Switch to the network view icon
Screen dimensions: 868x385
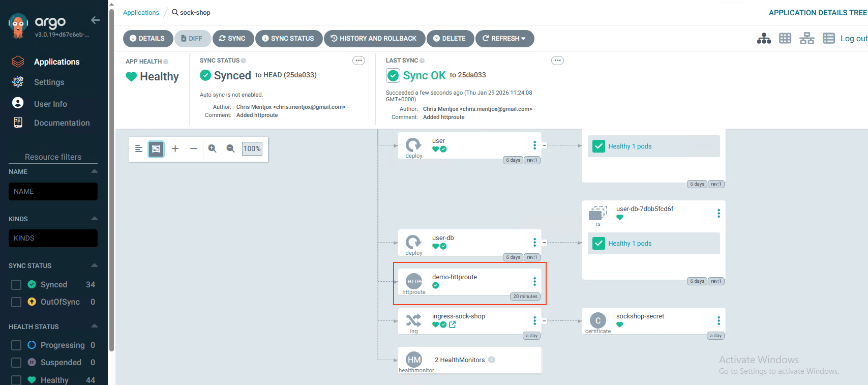[806, 39]
